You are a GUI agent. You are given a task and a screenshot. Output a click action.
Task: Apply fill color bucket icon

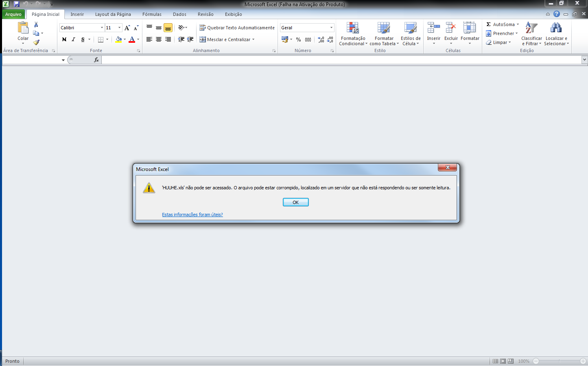pos(118,39)
